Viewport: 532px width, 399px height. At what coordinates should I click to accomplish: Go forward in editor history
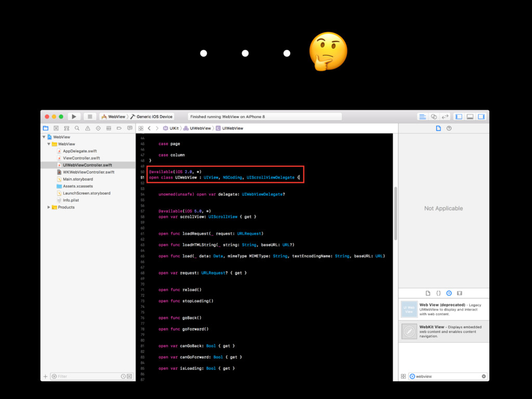157,128
